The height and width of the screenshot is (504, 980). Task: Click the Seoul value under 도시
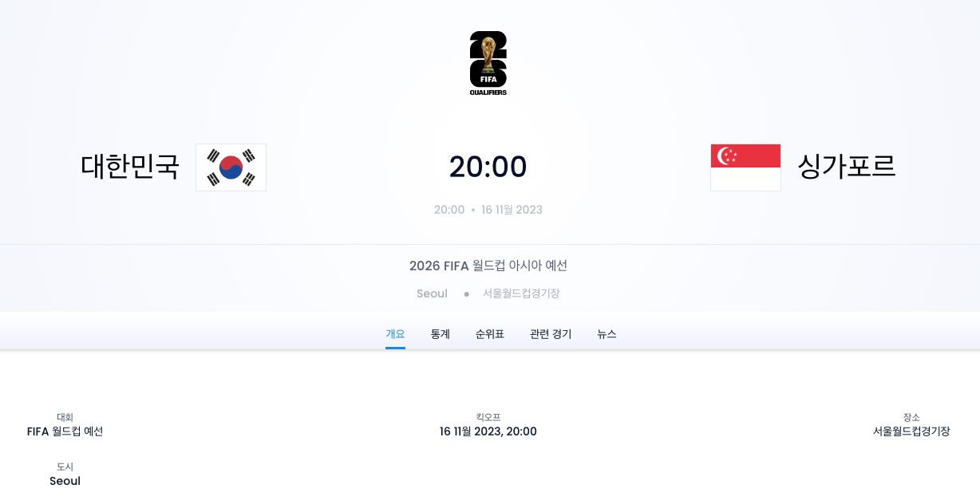(64, 481)
